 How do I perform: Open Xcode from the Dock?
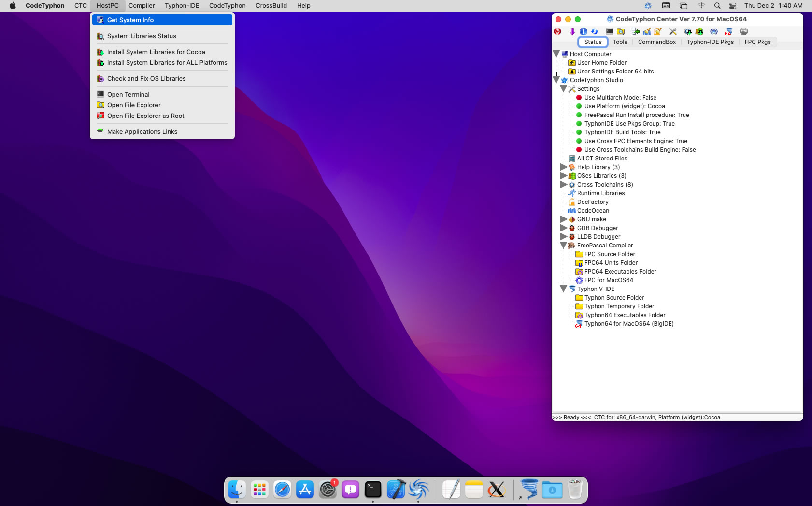coord(396,490)
